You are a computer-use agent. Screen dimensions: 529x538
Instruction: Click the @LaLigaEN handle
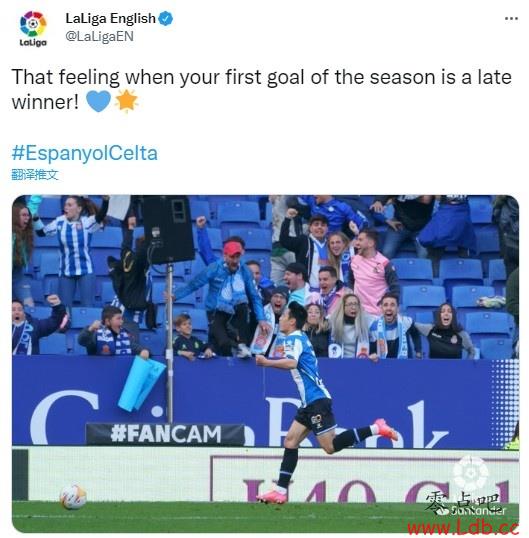click(99, 36)
